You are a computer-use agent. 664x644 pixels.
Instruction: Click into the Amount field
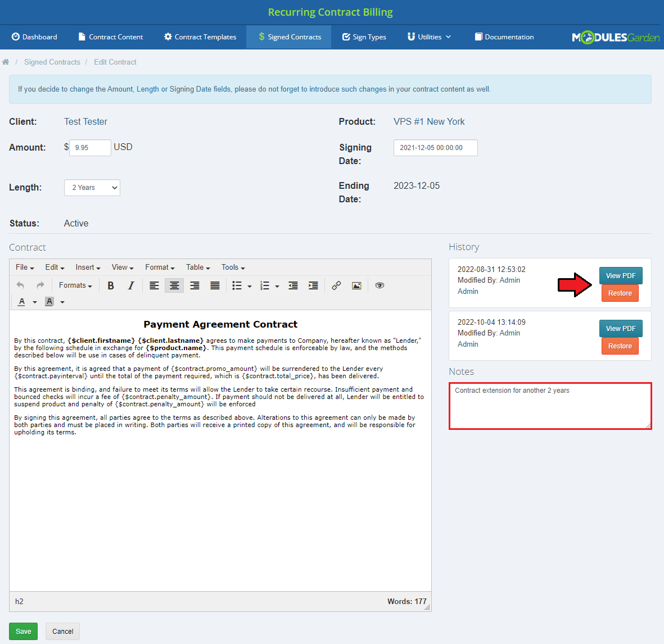pyautogui.click(x=90, y=148)
